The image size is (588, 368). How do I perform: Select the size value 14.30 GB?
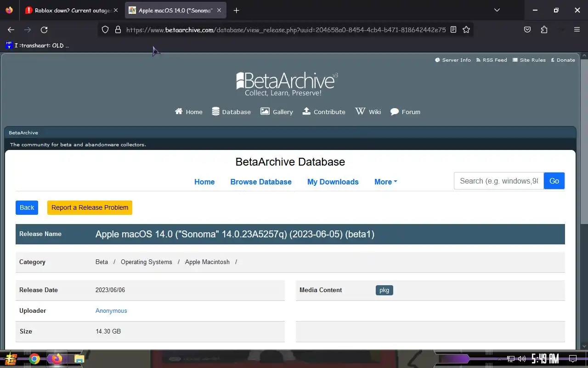coord(108,331)
